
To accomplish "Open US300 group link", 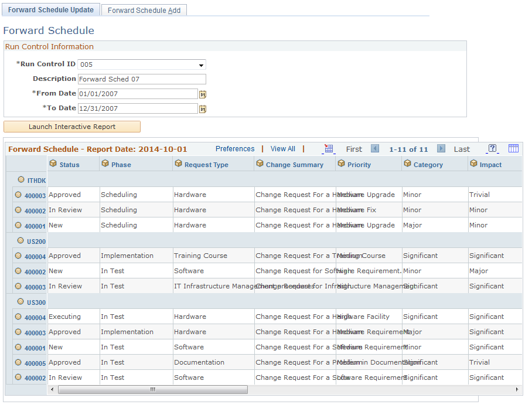I will (x=36, y=302).
